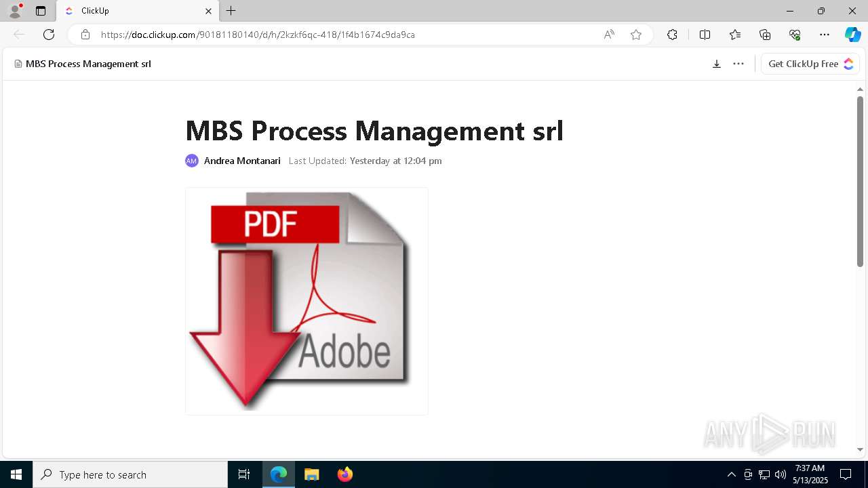Viewport: 868px width, 488px height.
Task: Click the Andrea Montanari author avatar
Action: pos(192,161)
